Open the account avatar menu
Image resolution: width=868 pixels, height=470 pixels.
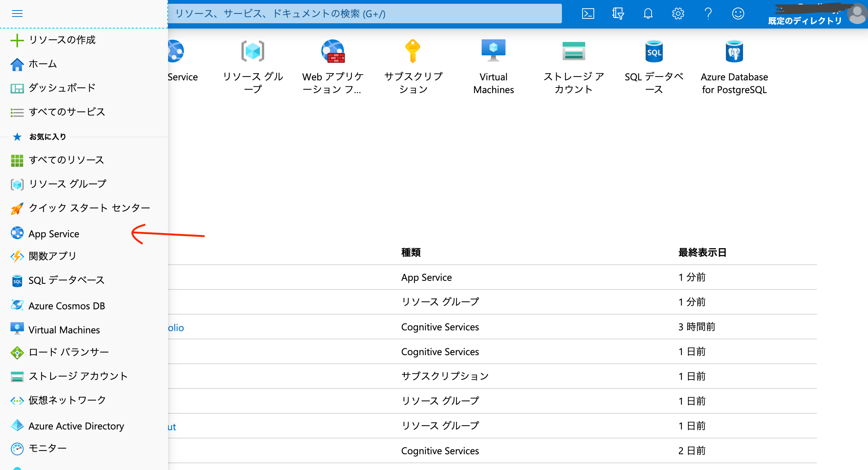pos(857,14)
